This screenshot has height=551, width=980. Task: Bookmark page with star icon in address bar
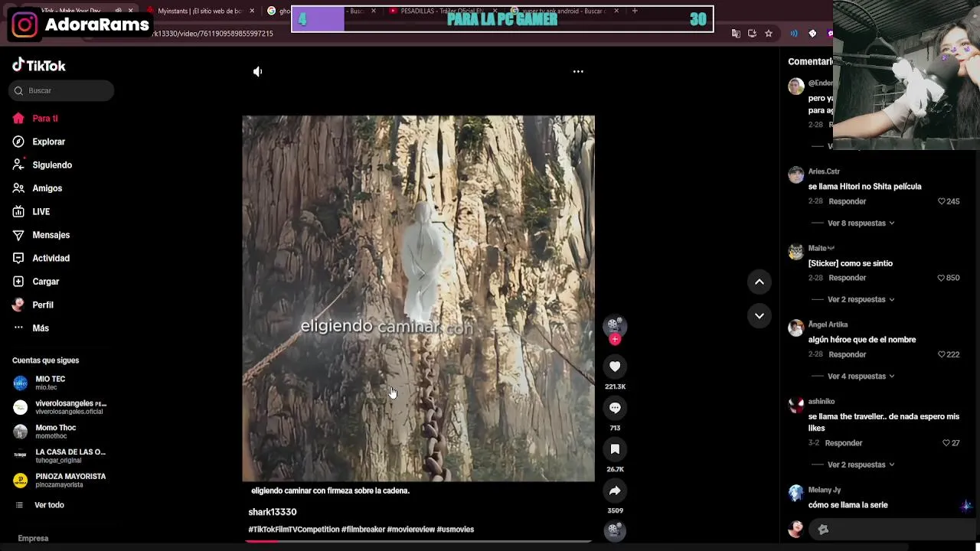pos(768,34)
